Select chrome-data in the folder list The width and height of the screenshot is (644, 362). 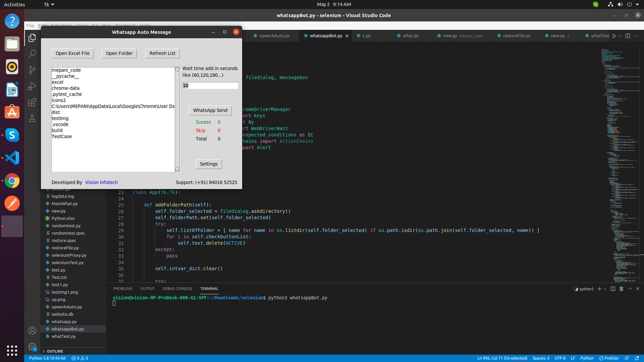(66, 88)
